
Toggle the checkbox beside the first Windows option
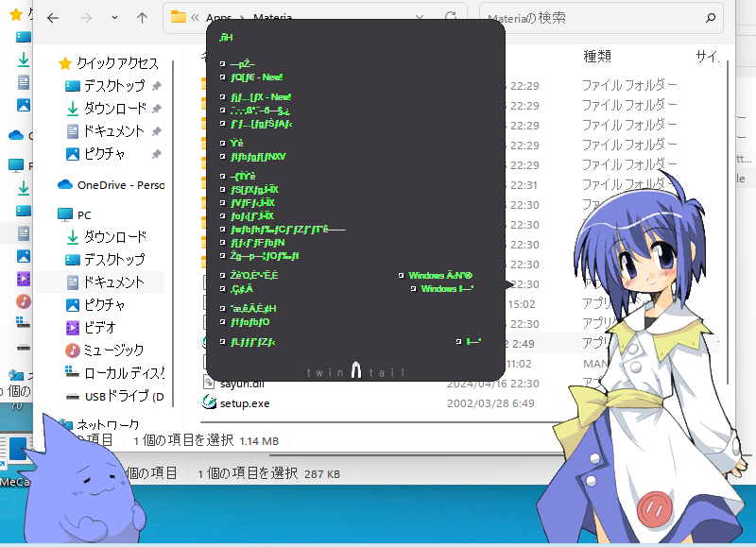(401, 275)
